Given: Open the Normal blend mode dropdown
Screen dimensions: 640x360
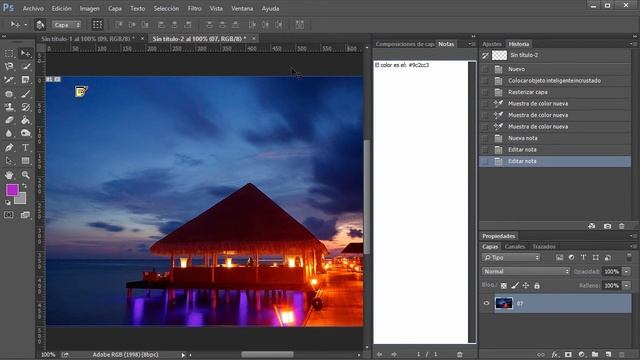Looking at the screenshot, I should click(526, 271).
